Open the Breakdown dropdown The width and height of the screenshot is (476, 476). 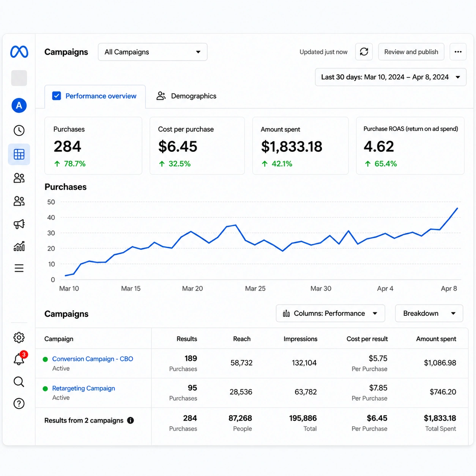(x=429, y=313)
